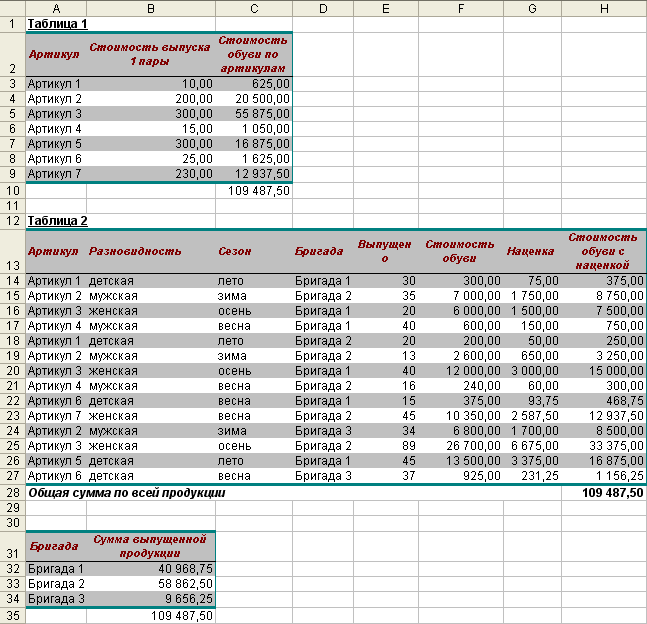Select row 10 header

point(13,191)
